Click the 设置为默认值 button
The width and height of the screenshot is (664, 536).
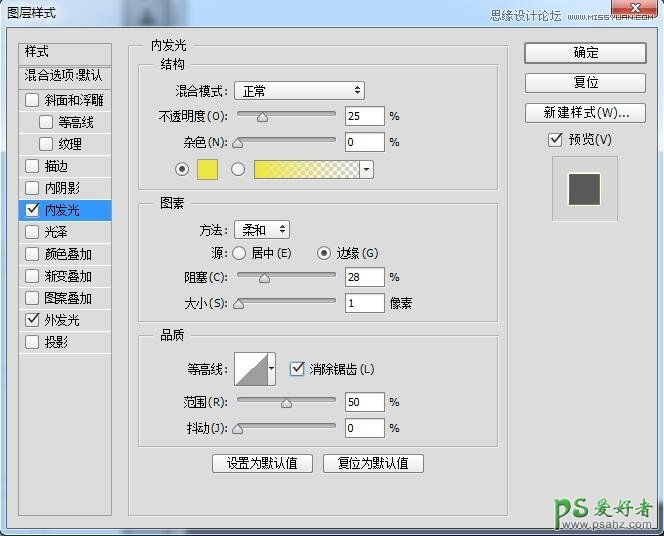263,464
